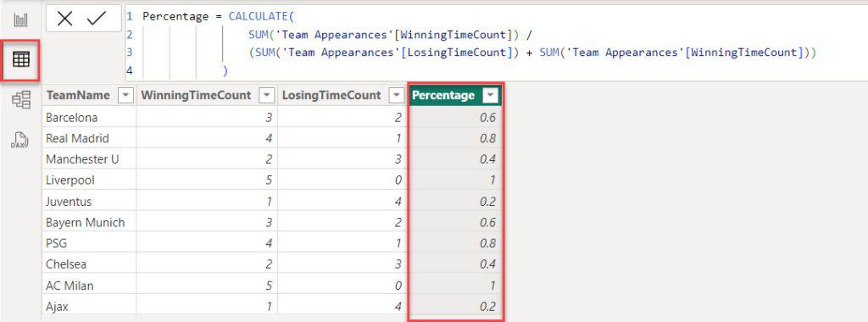Select the PSG cell
The height and width of the screenshot is (322, 868).
click(x=89, y=243)
